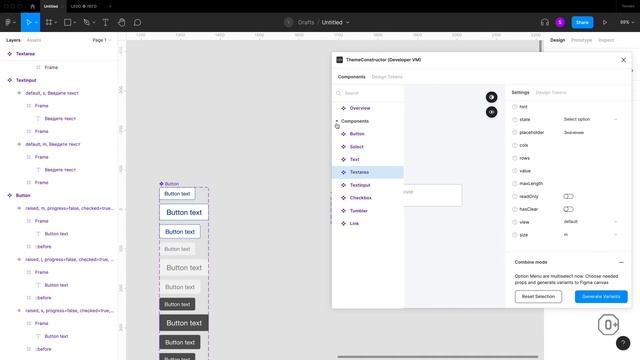The image size is (640, 360).
Task: Collapse the Components tree group
Action: pyautogui.click(x=337, y=121)
